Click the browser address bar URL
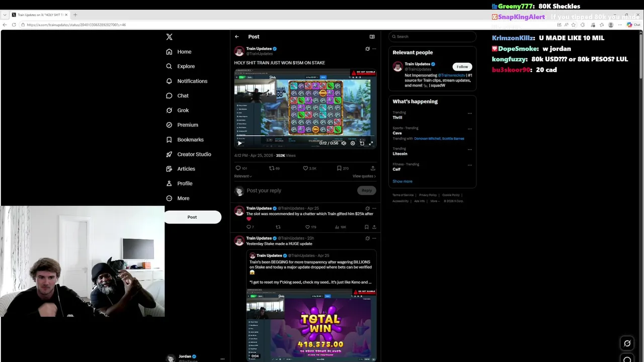The width and height of the screenshot is (644, 362). pos(76,25)
